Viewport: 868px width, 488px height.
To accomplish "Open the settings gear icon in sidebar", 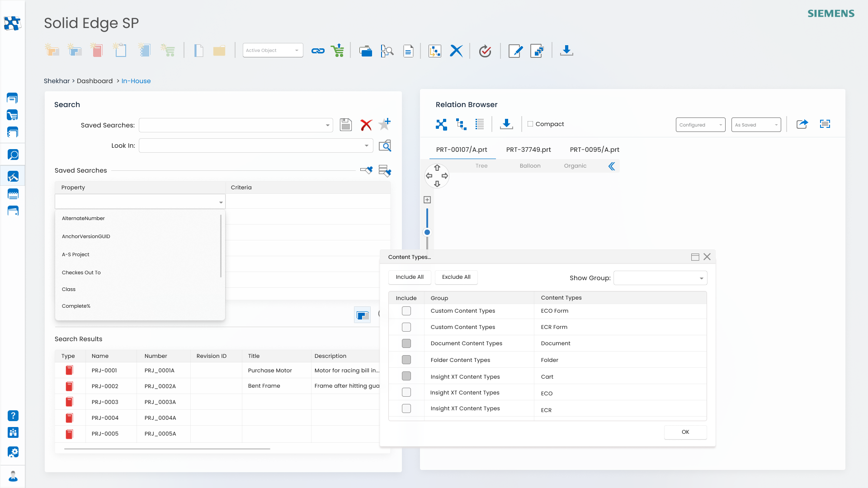I will pos(13,452).
